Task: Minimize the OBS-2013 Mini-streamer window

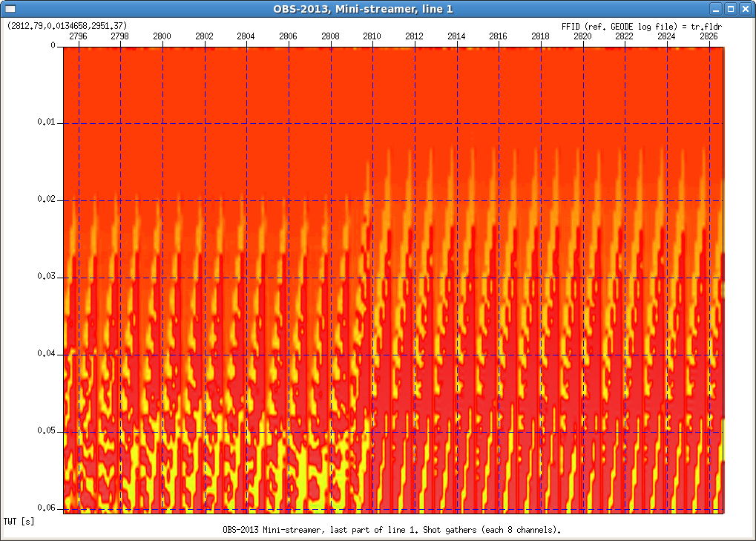Action: 716,9
